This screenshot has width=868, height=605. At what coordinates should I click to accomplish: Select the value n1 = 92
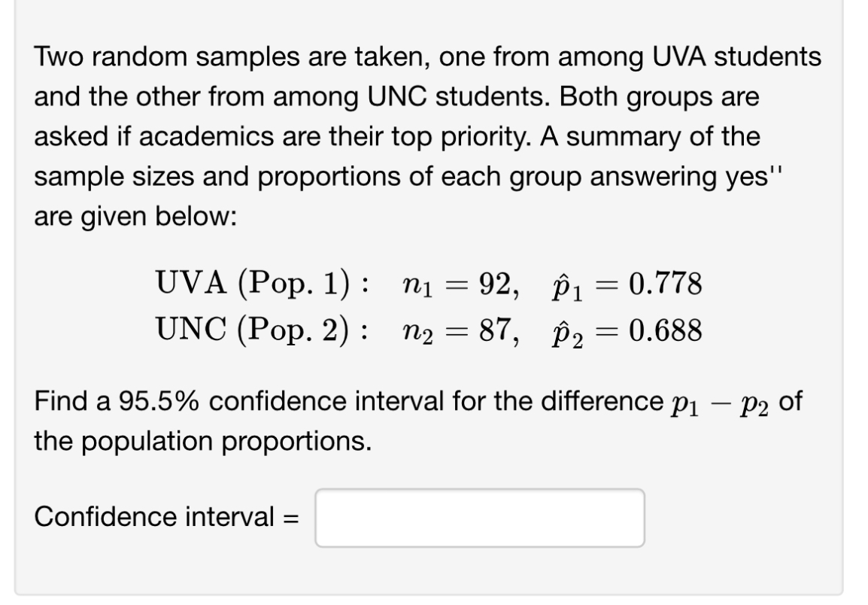[457, 284]
